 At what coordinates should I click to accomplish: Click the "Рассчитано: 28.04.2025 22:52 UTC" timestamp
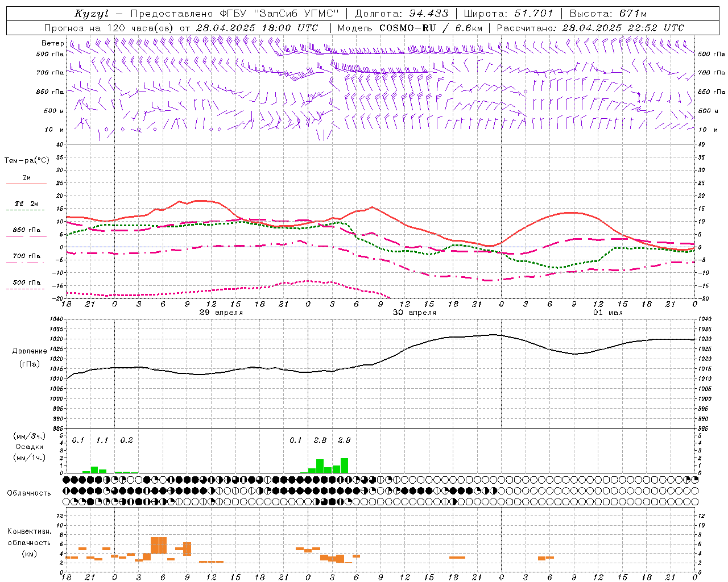point(590,28)
